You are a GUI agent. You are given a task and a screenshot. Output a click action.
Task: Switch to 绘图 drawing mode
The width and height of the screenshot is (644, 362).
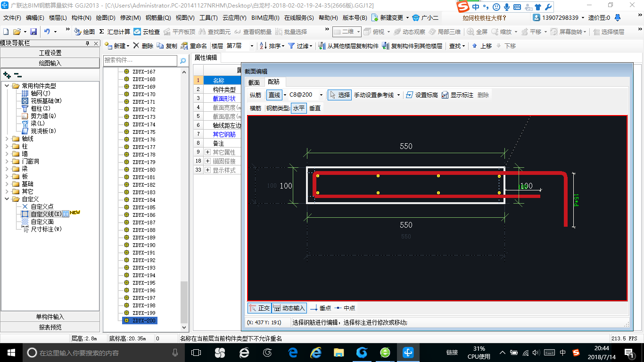(85, 32)
